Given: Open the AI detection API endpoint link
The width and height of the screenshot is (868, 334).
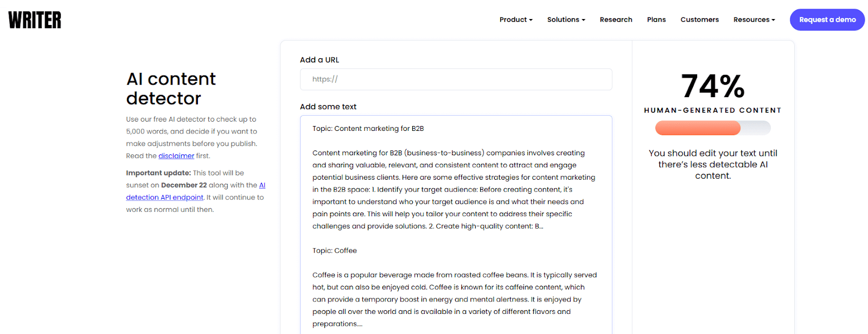Looking at the screenshot, I should [164, 197].
